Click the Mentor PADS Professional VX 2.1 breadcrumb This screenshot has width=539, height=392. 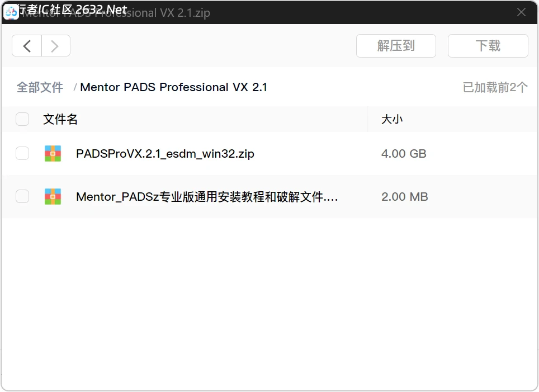tap(174, 87)
